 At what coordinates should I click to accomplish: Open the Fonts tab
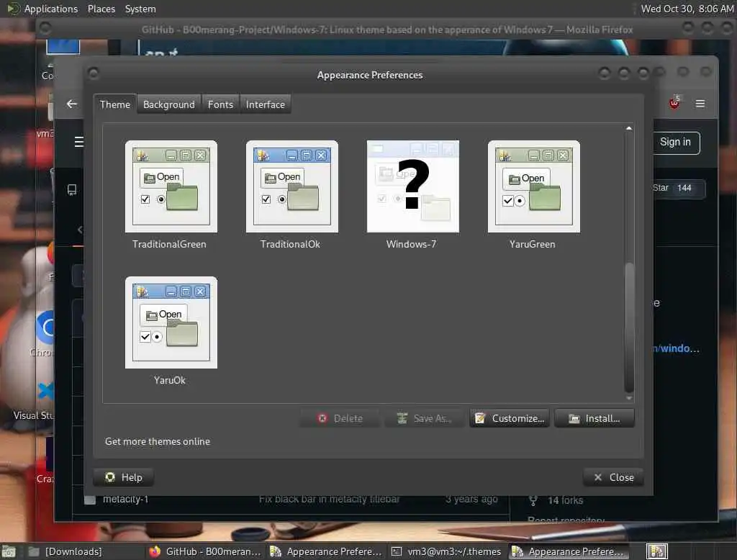click(220, 104)
